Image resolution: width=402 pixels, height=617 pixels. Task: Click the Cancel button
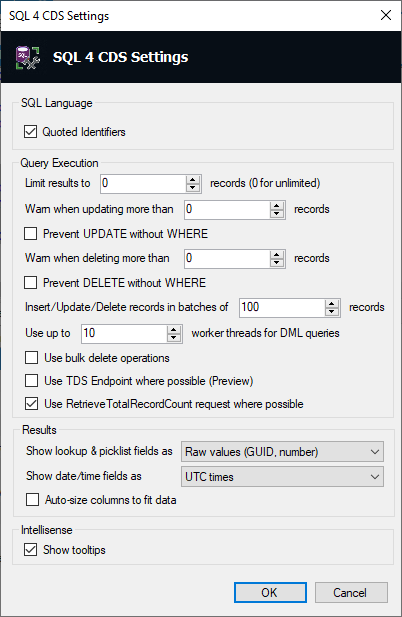[x=351, y=593]
